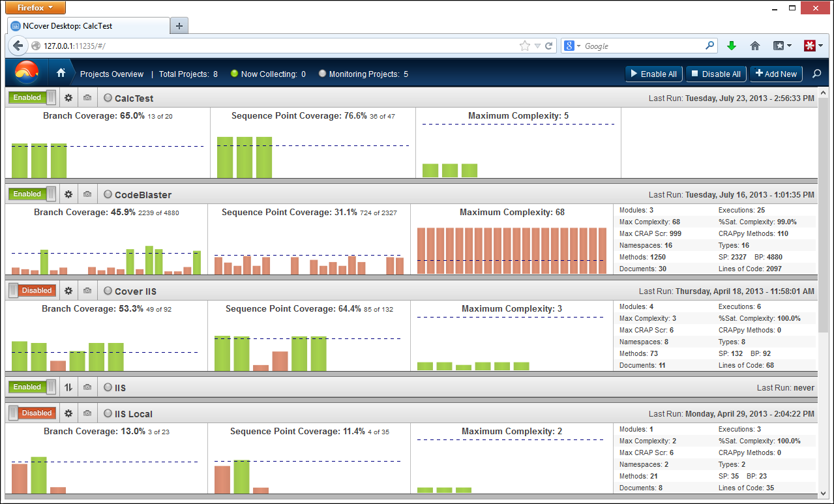Open a new browser tab
This screenshot has width=834, height=504.
[179, 26]
